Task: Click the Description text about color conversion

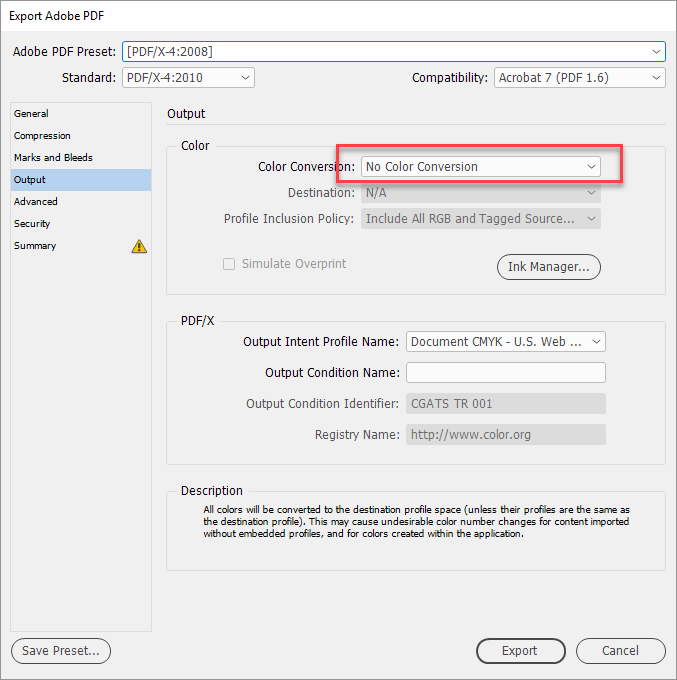Action: pyautogui.click(x=416, y=521)
